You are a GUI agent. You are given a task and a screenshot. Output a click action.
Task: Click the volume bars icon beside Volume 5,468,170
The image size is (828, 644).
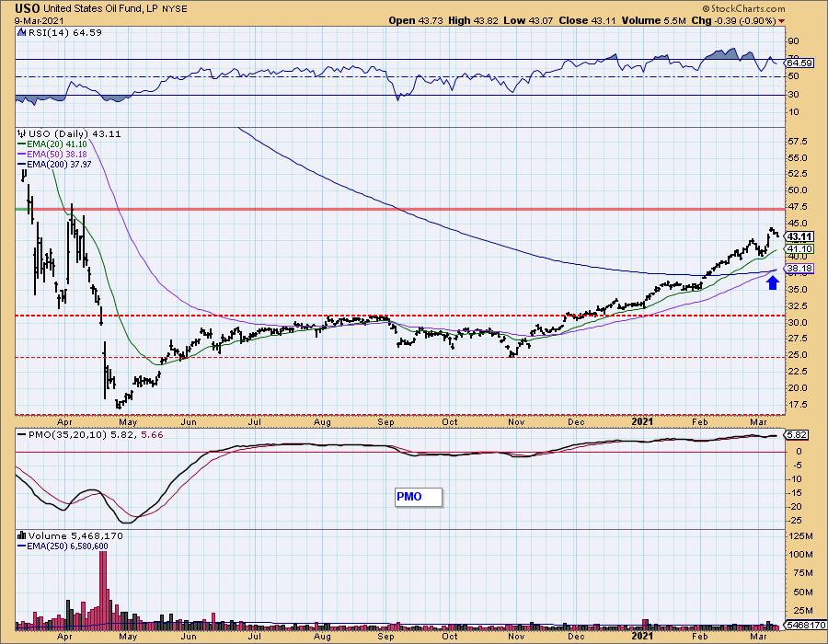coord(21,535)
